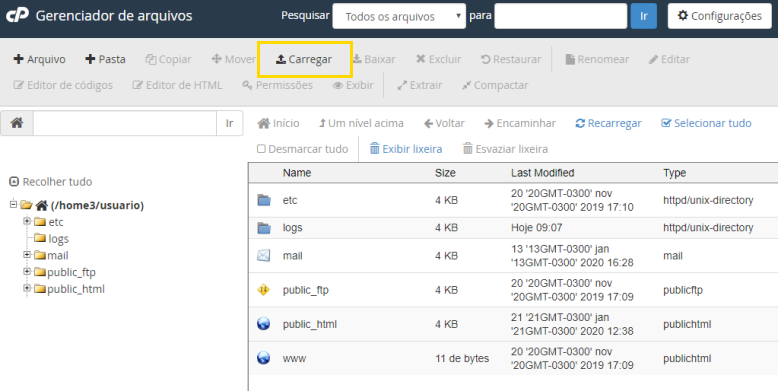Click the blue Ir search button
Viewport: 778px width, 391px height.
[x=644, y=16]
